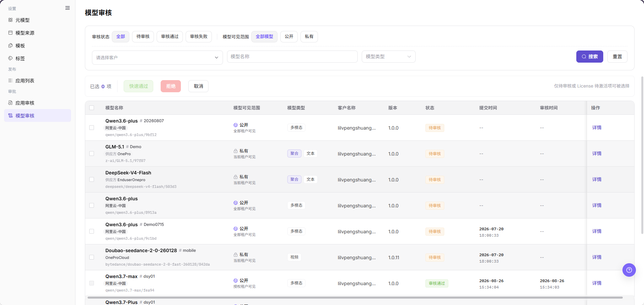The width and height of the screenshot is (644, 305).
Task: Open 详情 for Qwen3.7-max
Action: click(597, 283)
